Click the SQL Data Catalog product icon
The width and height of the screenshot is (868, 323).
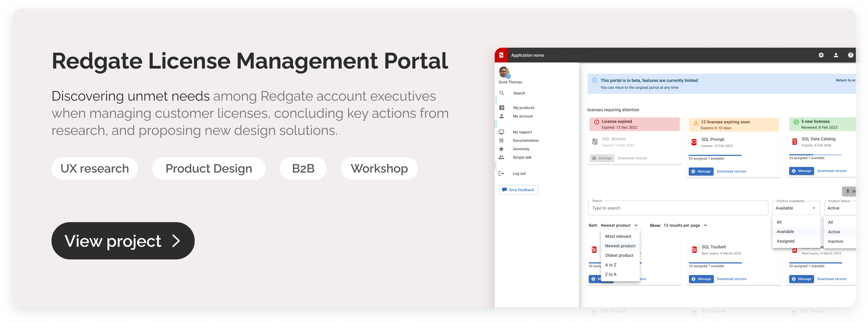(x=794, y=142)
